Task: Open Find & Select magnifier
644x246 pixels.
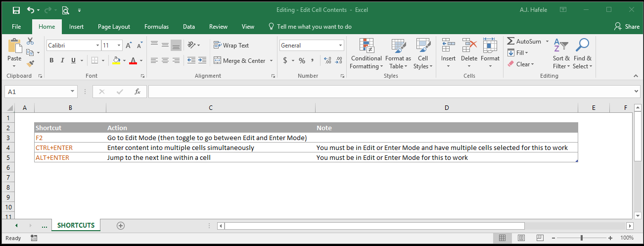Action: click(583, 54)
